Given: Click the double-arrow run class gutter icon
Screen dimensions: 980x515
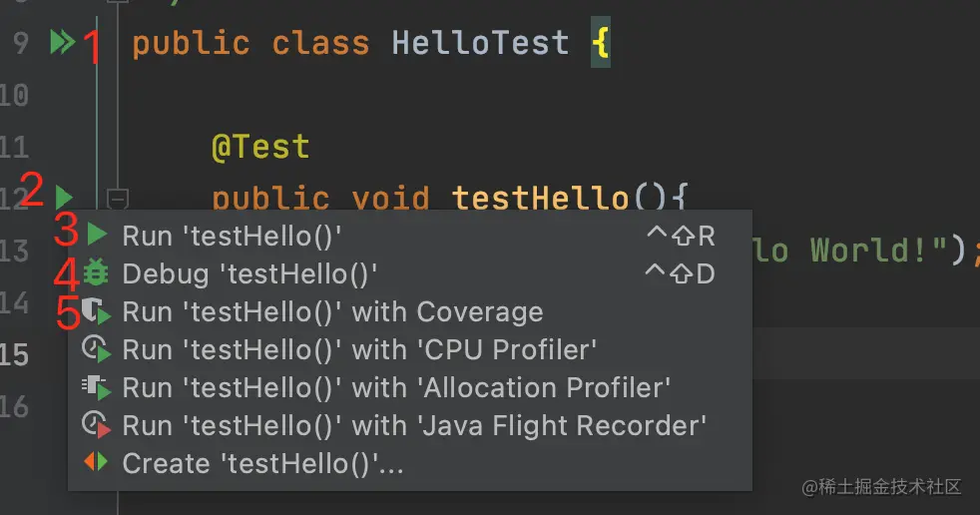Looking at the screenshot, I should click(63, 43).
